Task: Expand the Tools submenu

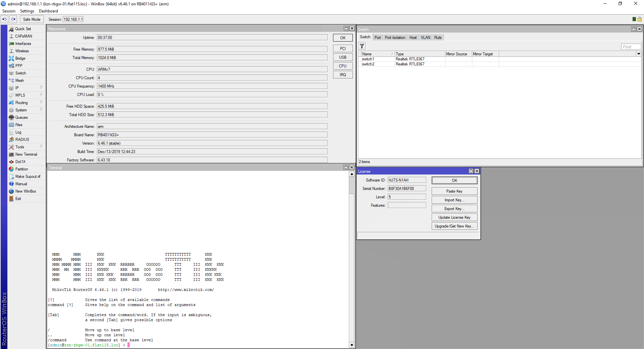Action: 42,147
